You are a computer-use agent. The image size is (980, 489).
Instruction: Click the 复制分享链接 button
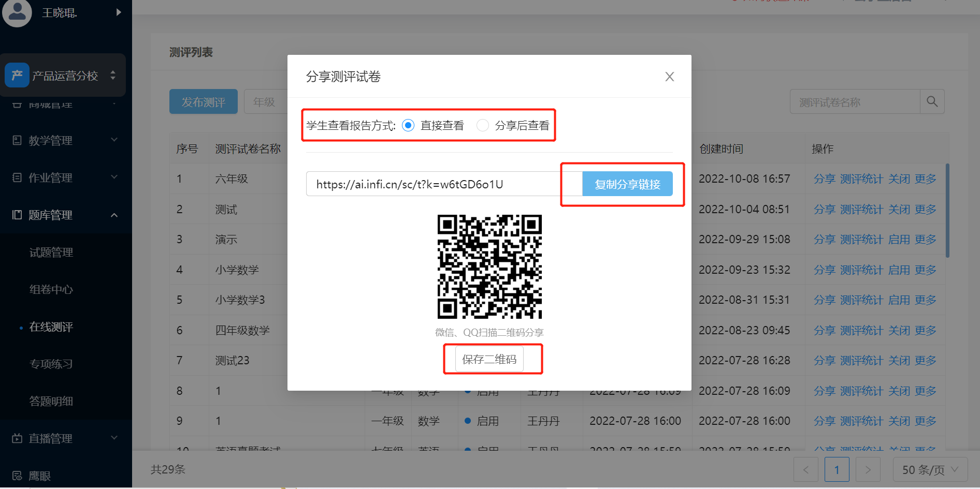coord(627,184)
